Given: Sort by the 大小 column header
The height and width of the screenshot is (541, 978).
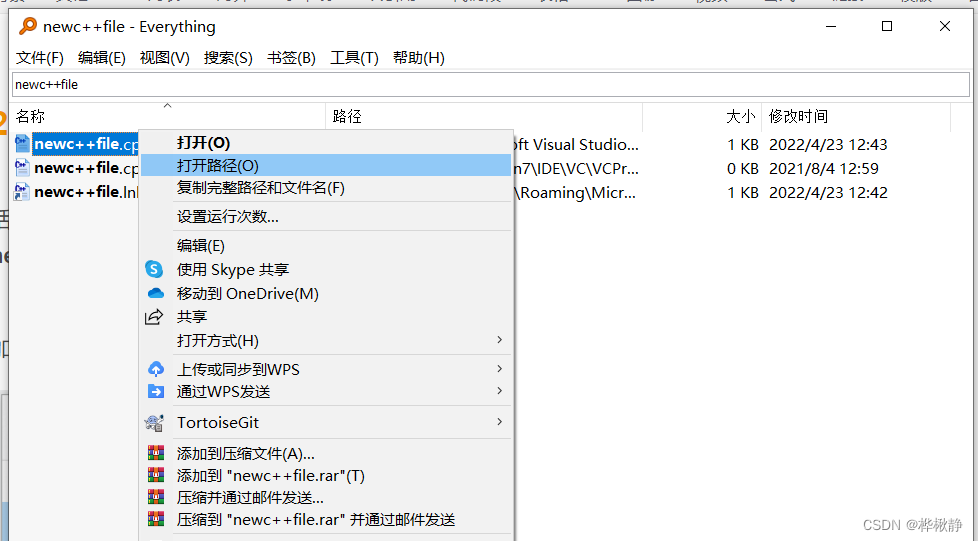Looking at the screenshot, I should tap(702, 116).
